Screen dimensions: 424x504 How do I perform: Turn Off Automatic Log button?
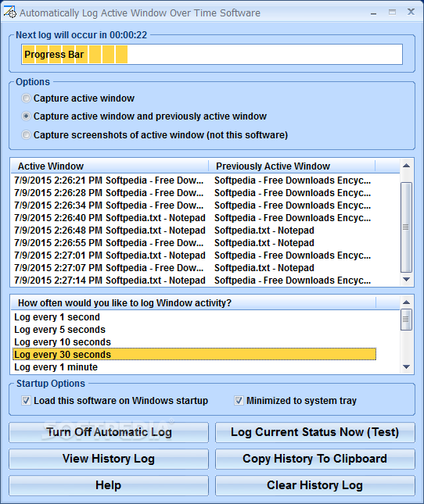(109, 432)
